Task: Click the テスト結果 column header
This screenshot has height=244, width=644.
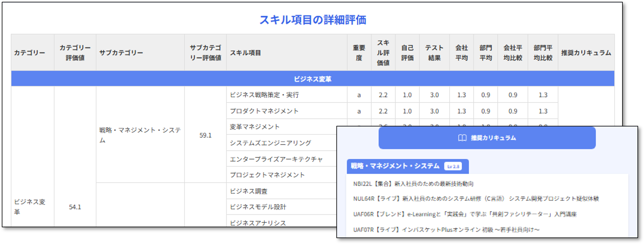Action: tap(434, 53)
